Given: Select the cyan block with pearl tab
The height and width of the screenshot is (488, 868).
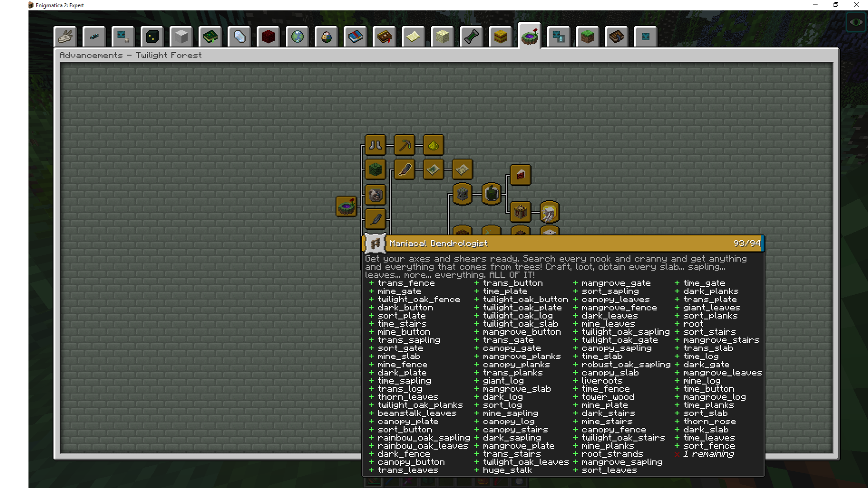Looking at the screenshot, I should [x=123, y=37].
